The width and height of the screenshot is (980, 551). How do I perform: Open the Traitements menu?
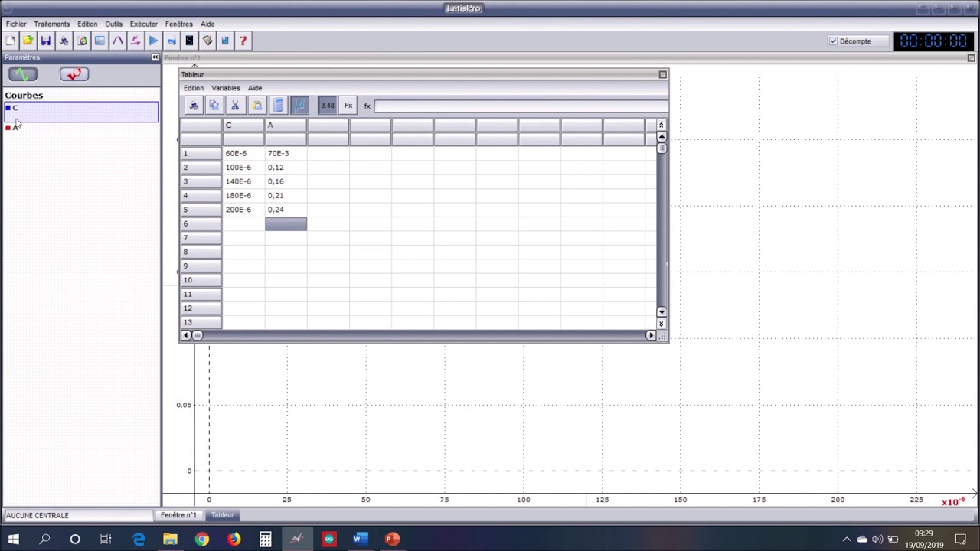tap(52, 24)
